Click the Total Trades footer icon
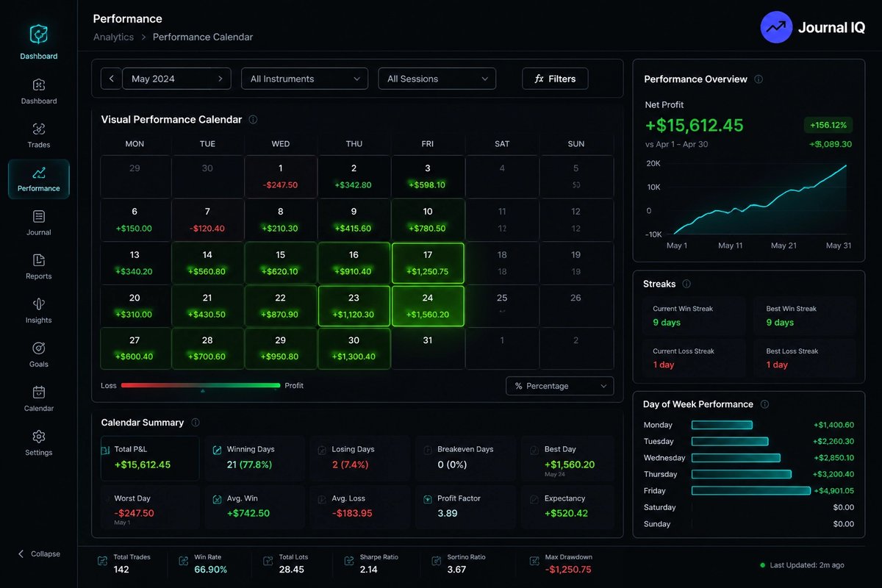This screenshot has height=588, width=882. click(102, 562)
